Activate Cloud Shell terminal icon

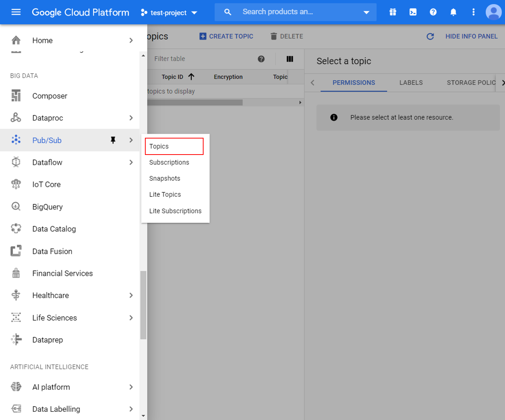[x=413, y=12]
